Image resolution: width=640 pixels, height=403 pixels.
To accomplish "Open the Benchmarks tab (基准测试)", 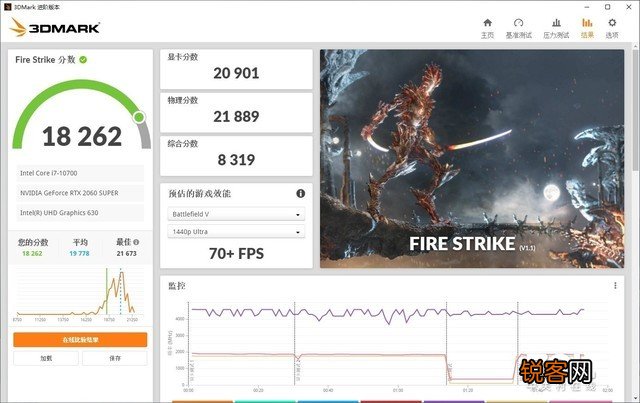I will click(518, 28).
